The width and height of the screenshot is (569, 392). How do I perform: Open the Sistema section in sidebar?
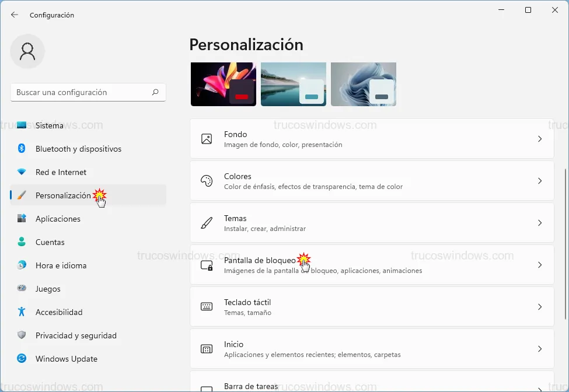click(50, 125)
